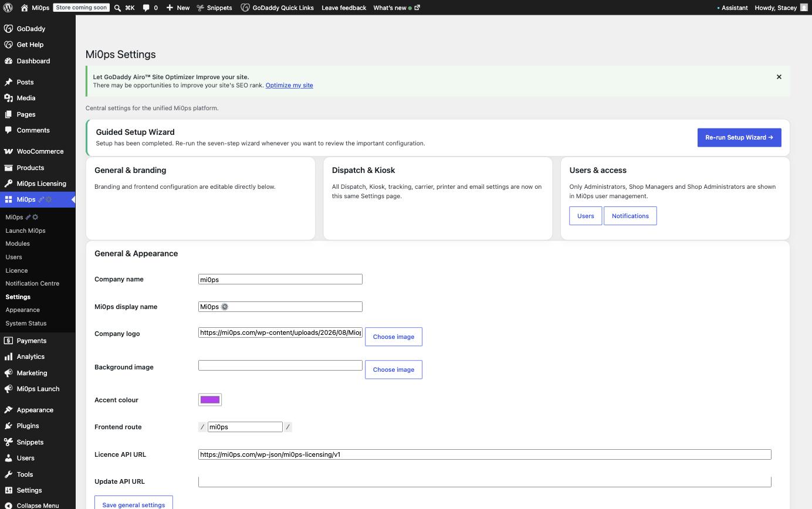Choose image for Company logo
812x509 pixels.
(394, 337)
